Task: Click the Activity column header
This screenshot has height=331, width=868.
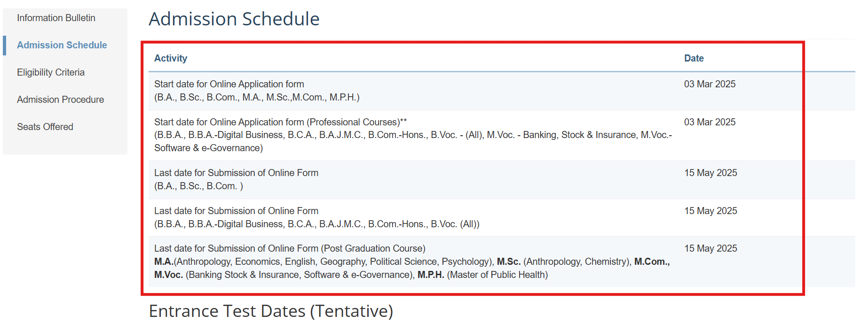Action: [171, 58]
